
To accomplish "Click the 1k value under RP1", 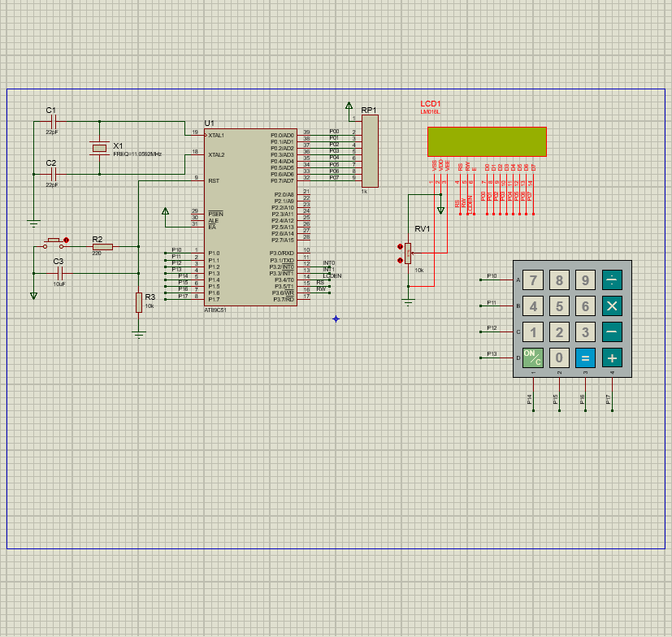I will pyautogui.click(x=364, y=191).
